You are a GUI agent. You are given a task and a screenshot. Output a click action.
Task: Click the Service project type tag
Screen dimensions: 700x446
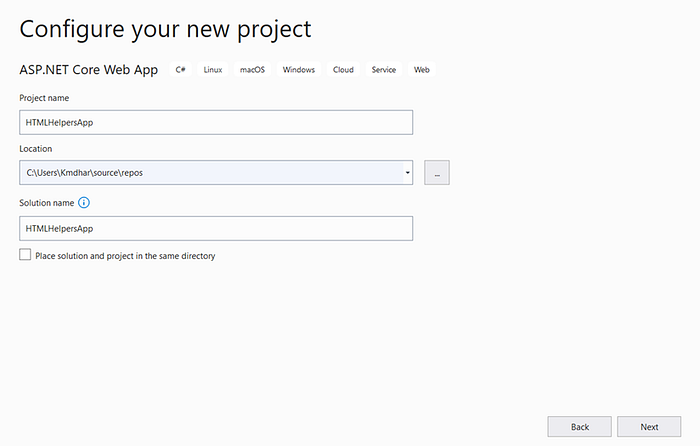point(384,70)
